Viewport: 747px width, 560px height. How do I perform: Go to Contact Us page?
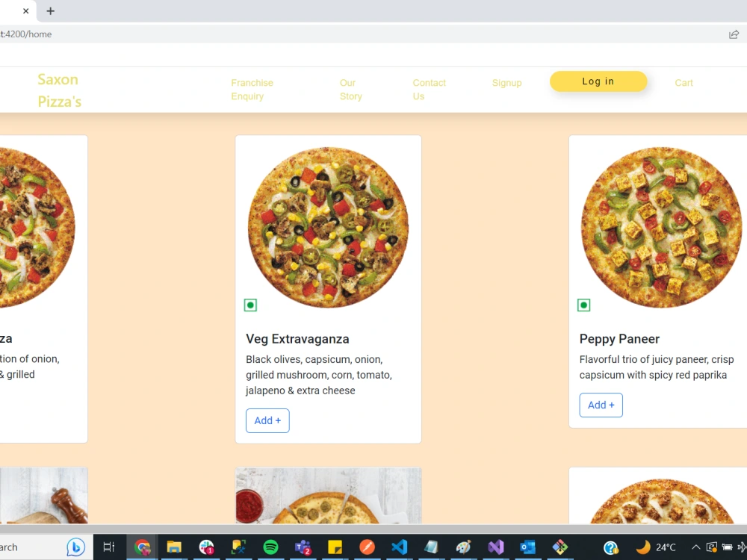tap(429, 90)
